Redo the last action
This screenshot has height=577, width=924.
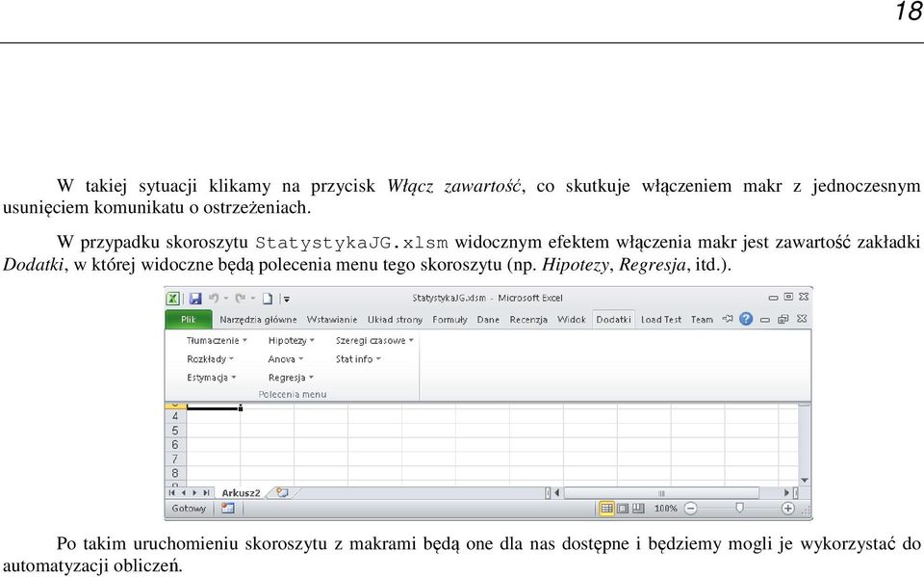pyautogui.click(x=241, y=299)
